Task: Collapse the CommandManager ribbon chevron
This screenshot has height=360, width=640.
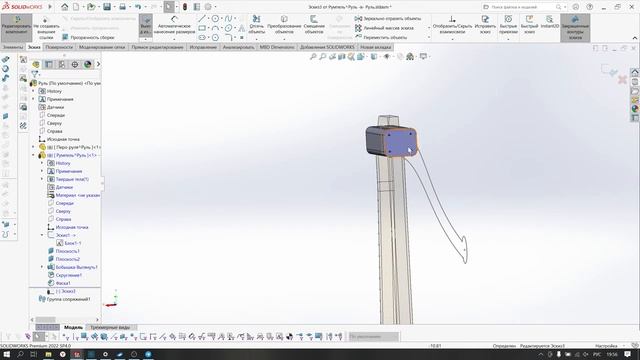Action: click(635, 38)
